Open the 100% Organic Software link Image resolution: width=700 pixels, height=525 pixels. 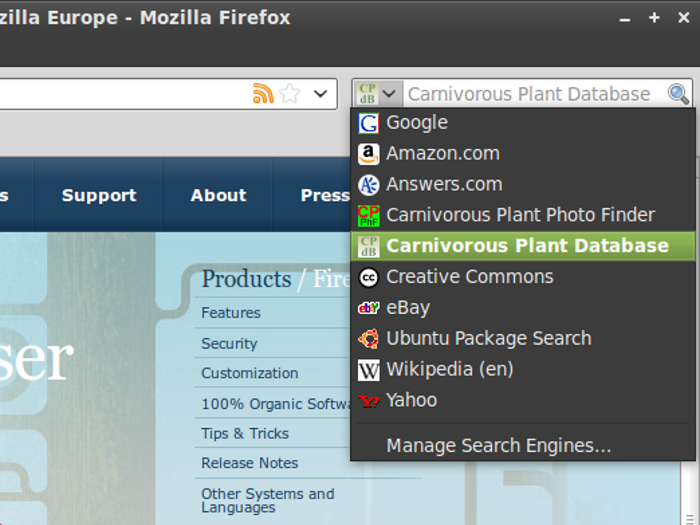275,404
